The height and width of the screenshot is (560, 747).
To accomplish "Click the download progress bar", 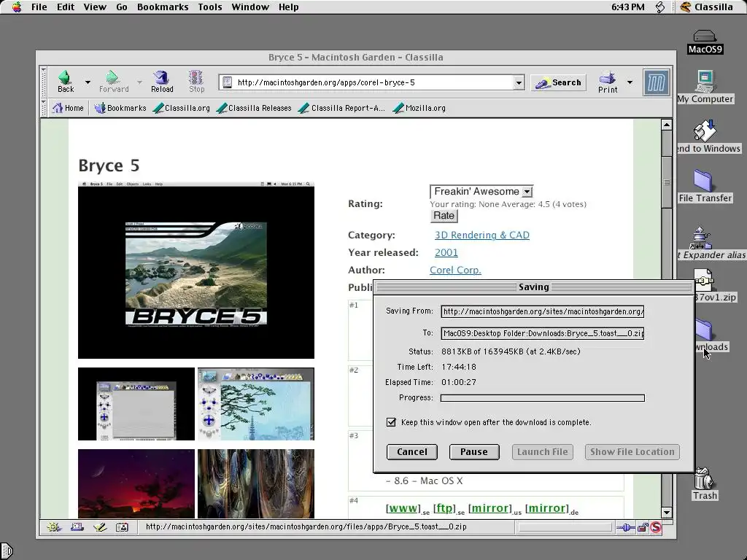I will [543, 398].
